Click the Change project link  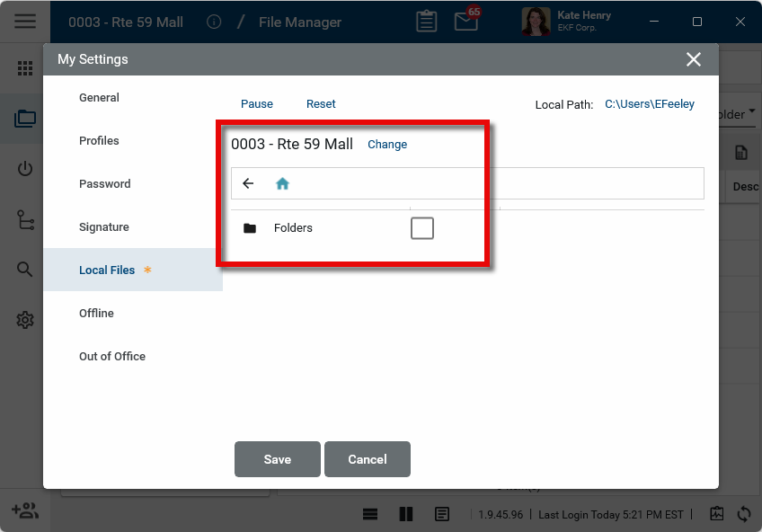point(387,144)
